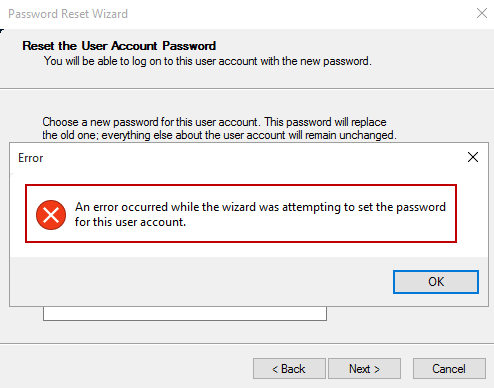Click the 'Choose a new password' instruction line

click(214, 122)
